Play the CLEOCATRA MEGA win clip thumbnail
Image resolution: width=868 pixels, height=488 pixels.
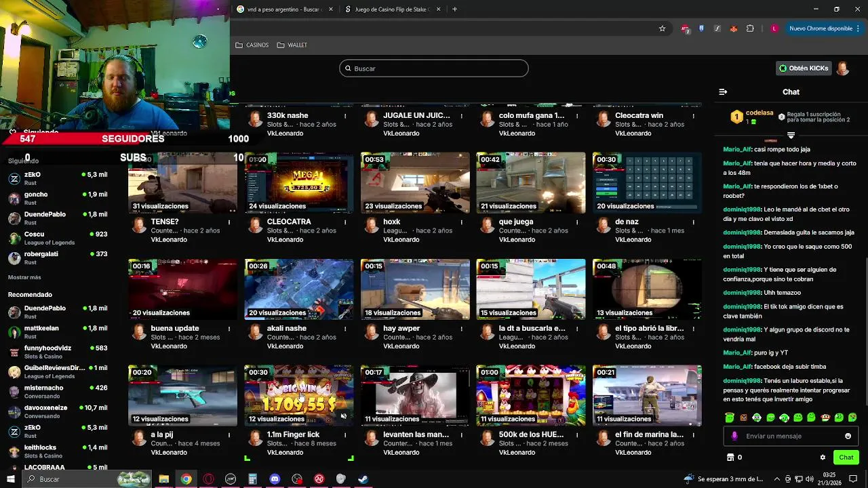coord(299,182)
